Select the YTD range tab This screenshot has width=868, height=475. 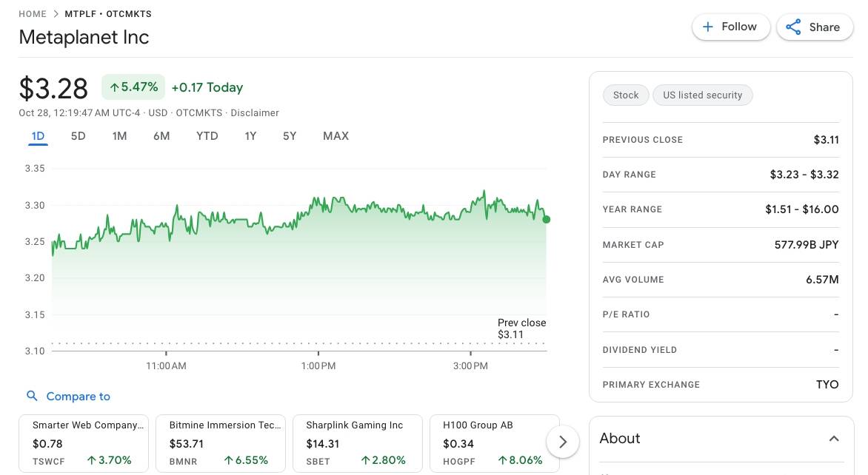point(207,136)
